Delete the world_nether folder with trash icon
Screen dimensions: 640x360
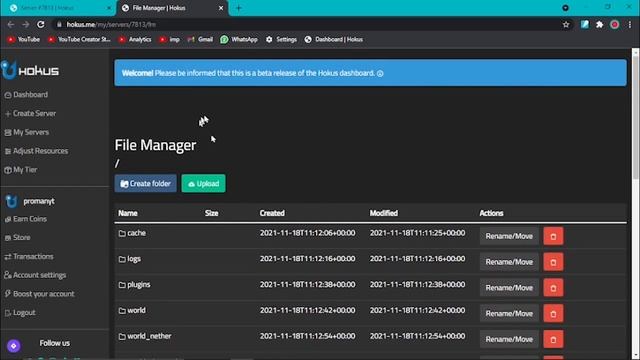click(x=553, y=339)
